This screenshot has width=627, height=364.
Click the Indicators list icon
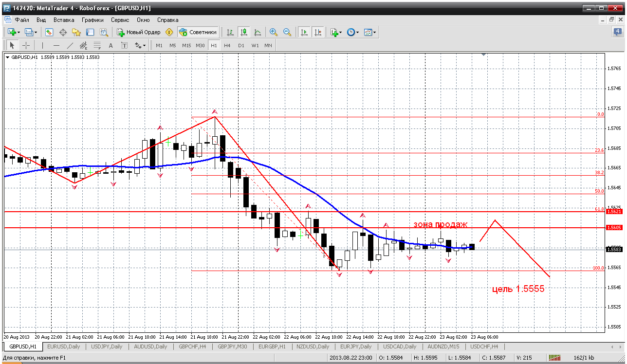334,32
